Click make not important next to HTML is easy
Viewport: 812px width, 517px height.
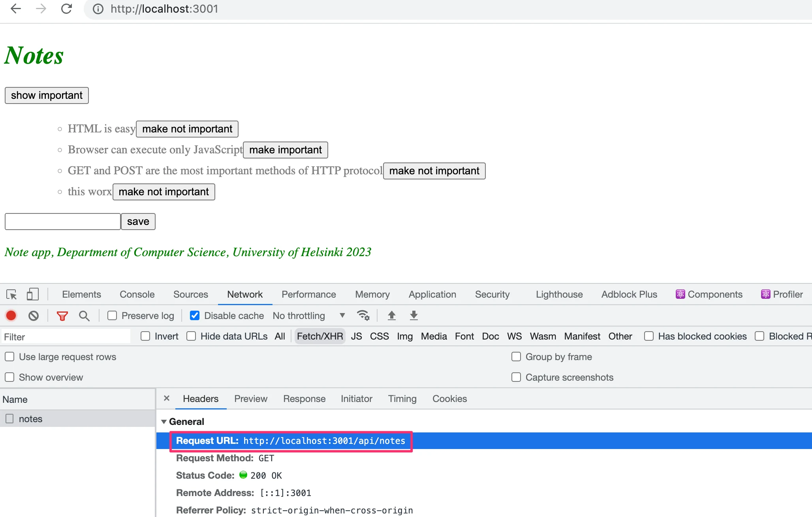[x=187, y=129]
